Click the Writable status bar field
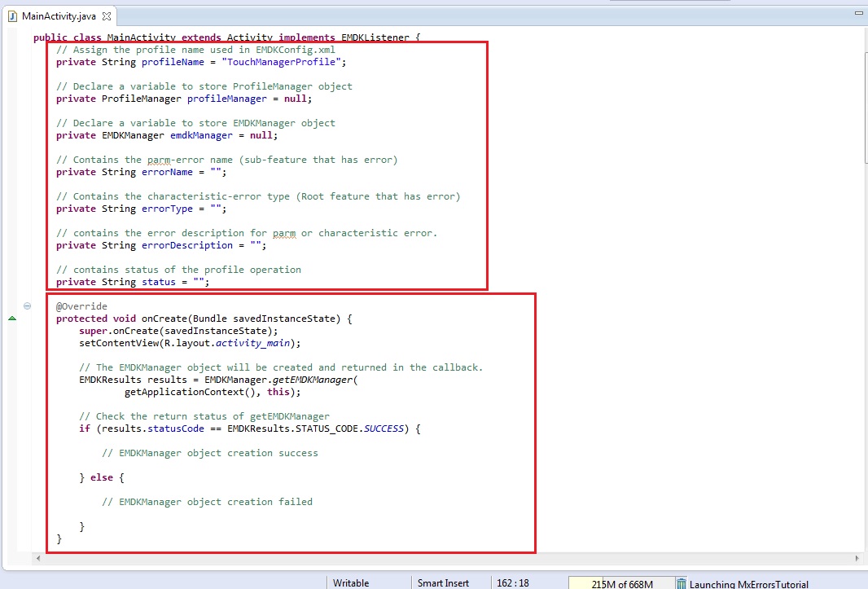The width and height of the screenshot is (868, 589). [351, 583]
